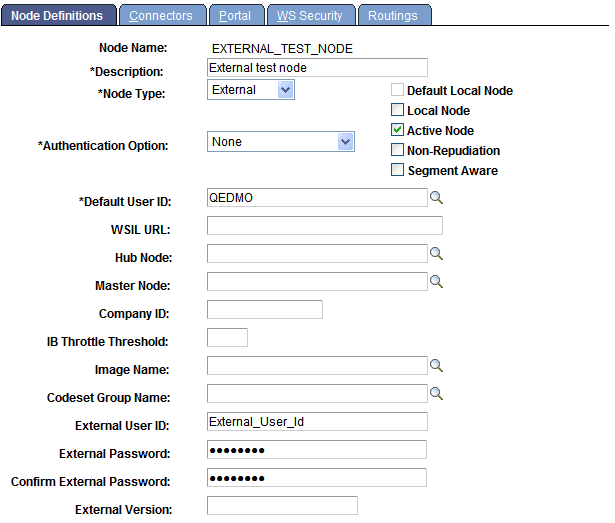Image resolution: width=615 pixels, height=523 pixels.
Task: Open lookup icon for Hub Node
Action: click(x=436, y=254)
